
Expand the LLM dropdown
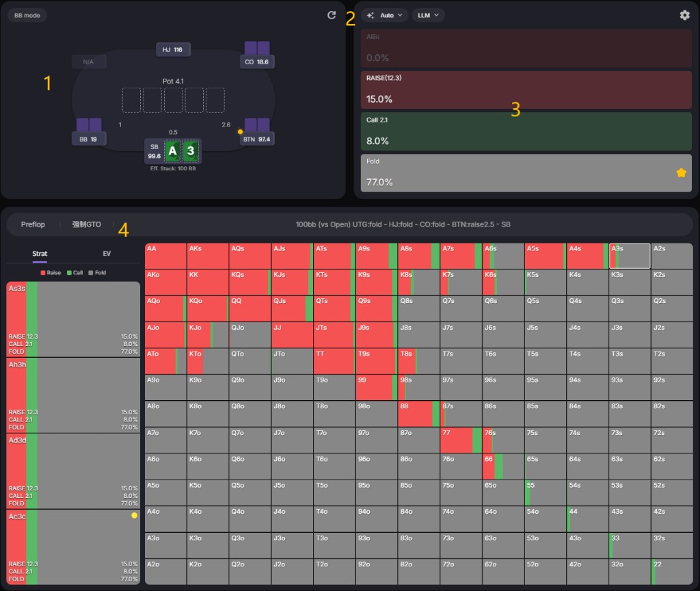tap(428, 15)
